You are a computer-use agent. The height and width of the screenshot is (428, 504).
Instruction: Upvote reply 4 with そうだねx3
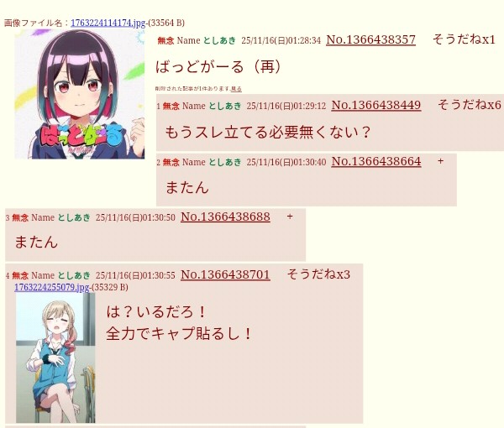318,274
